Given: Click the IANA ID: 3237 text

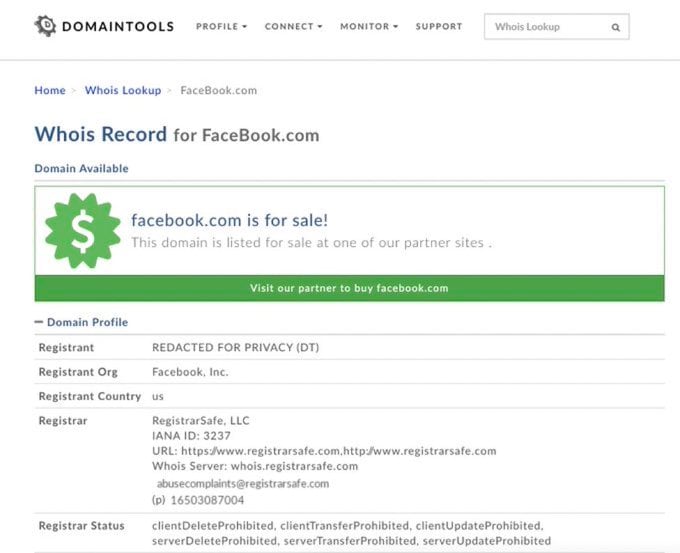Looking at the screenshot, I should click(191, 436).
